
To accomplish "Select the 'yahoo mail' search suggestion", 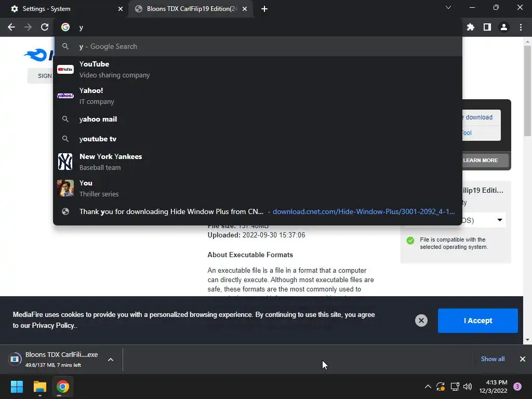I will [x=258, y=119].
